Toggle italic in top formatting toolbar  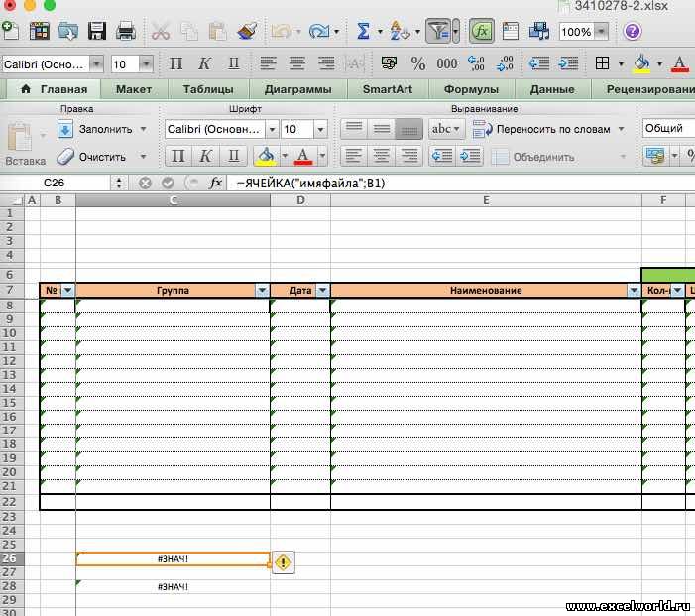click(204, 63)
